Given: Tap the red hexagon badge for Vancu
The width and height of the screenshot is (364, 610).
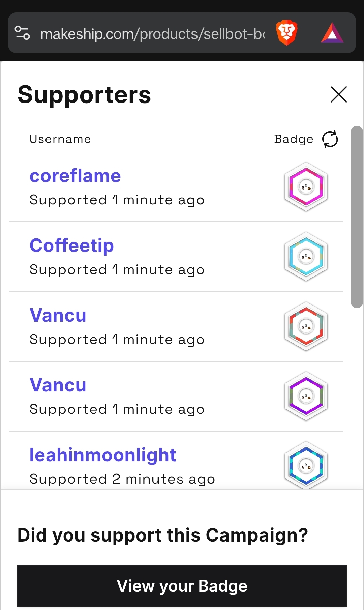Looking at the screenshot, I should click(x=306, y=326).
